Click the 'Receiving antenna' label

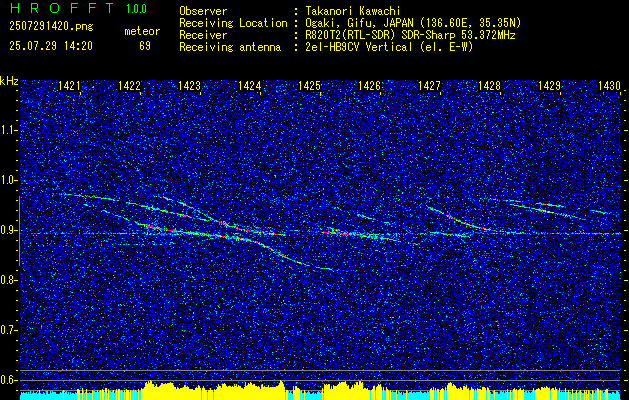[x=230, y=47]
